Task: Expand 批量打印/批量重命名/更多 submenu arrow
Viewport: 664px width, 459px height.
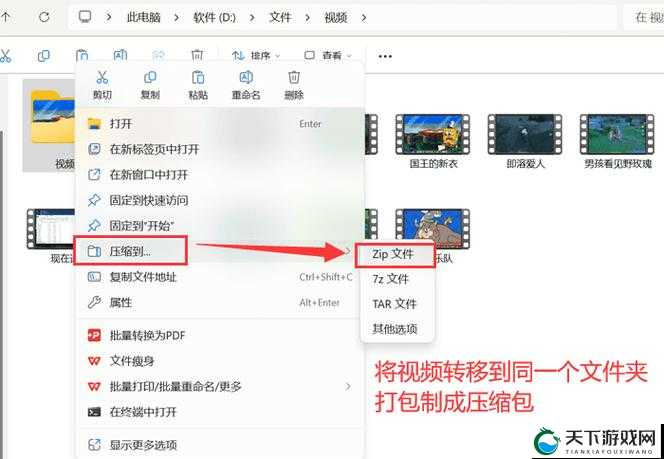Action: [348, 386]
